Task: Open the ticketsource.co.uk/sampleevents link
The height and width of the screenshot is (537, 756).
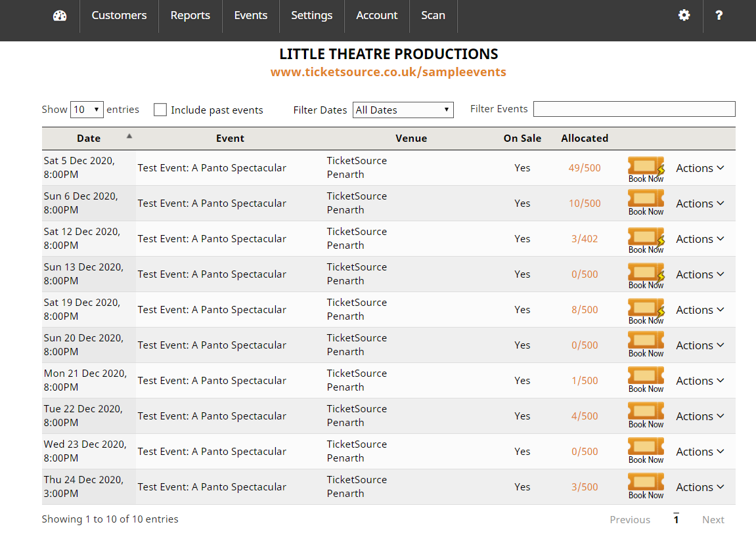Action: [388, 72]
